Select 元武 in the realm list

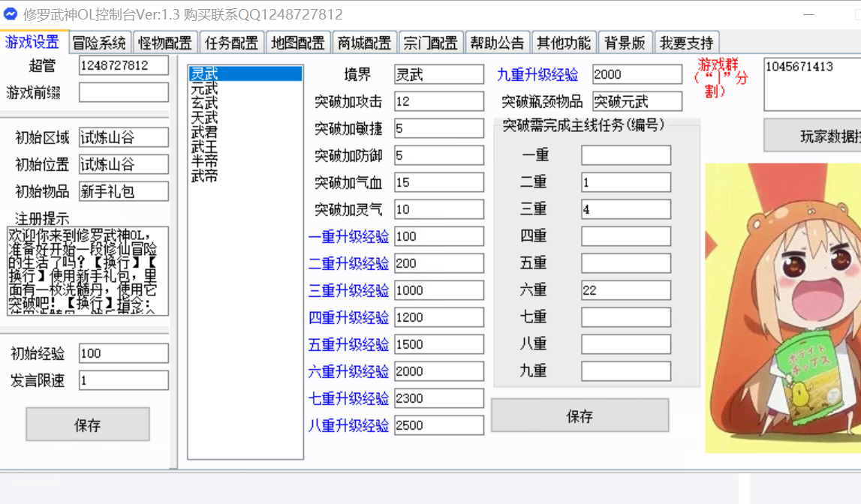click(204, 88)
